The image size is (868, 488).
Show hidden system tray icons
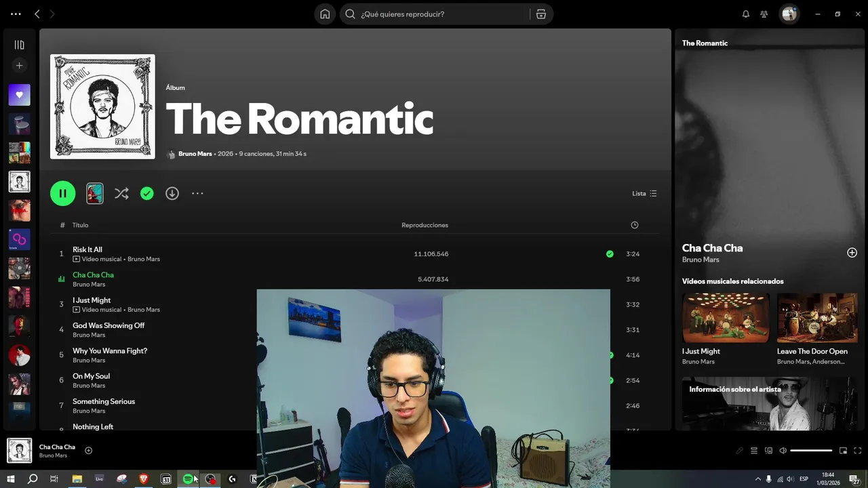point(757,479)
